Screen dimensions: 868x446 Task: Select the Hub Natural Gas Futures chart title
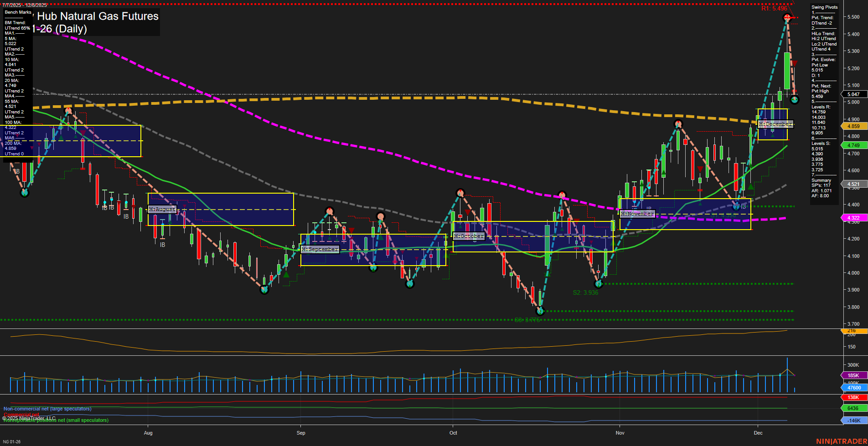(91, 17)
